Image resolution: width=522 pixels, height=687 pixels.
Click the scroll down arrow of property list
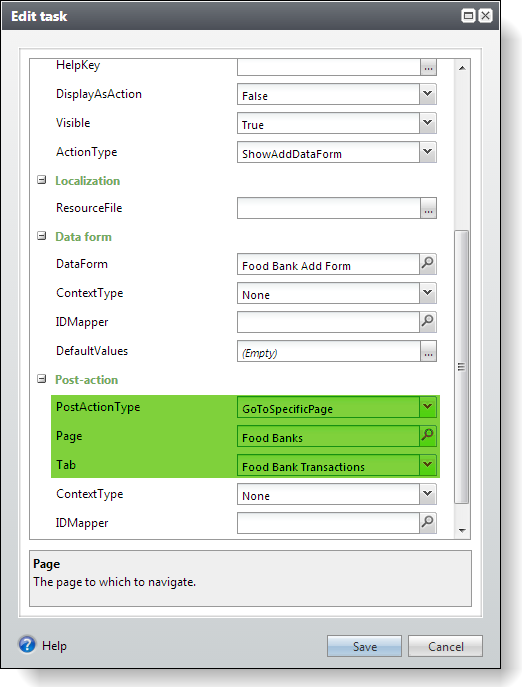click(x=462, y=531)
